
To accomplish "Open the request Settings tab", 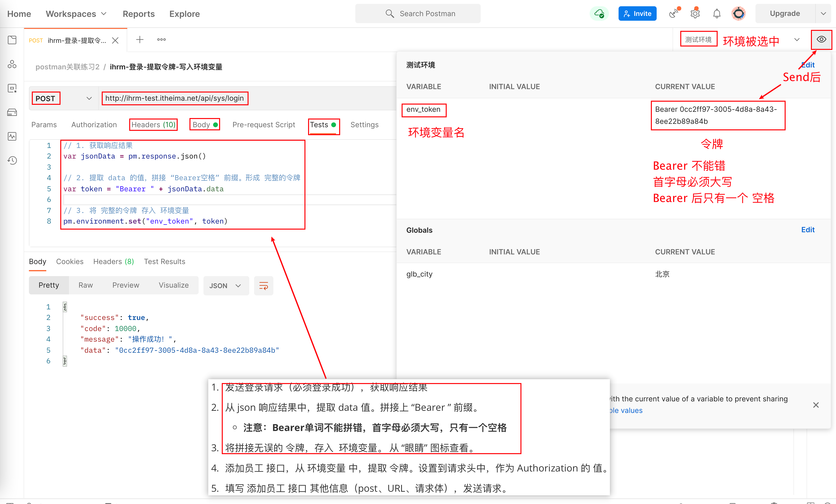I will click(364, 125).
